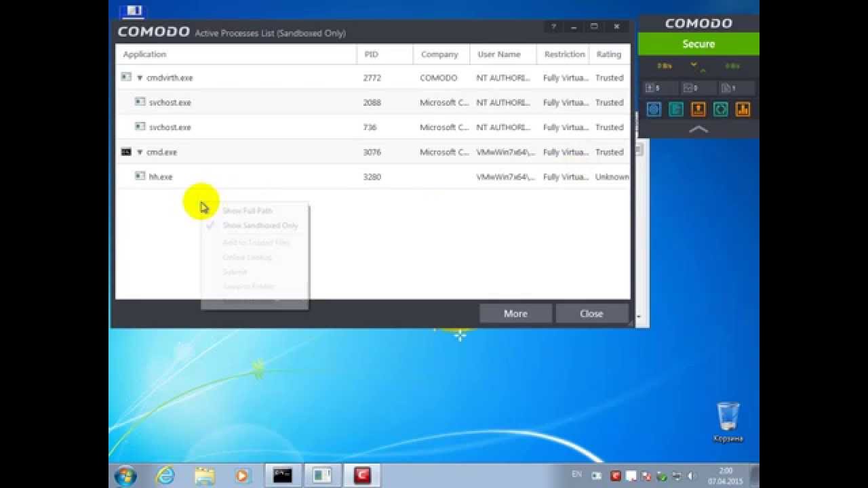Click PID value 3280
Viewport: 868px width, 488px height.
(372, 177)
